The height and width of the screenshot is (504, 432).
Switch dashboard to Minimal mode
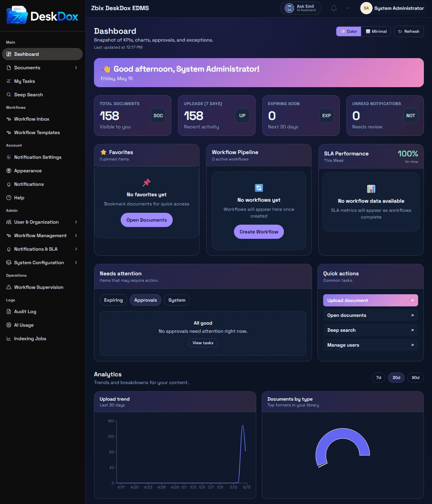tap(376, 31)
